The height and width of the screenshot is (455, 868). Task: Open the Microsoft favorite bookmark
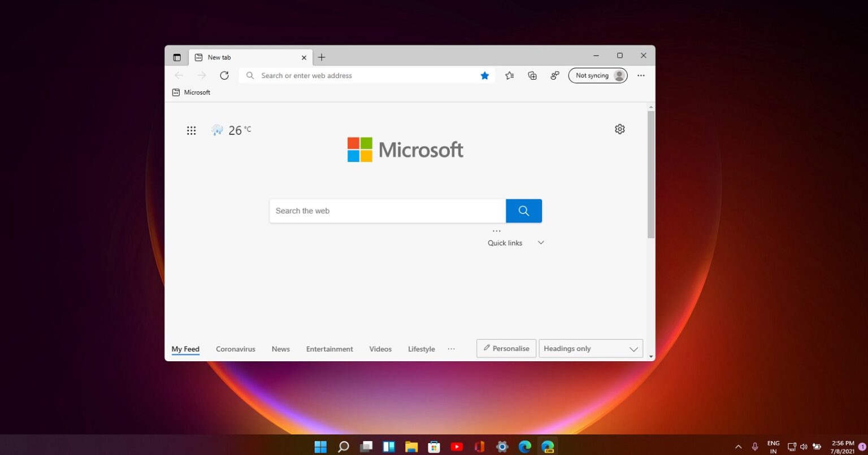[191, 92]
